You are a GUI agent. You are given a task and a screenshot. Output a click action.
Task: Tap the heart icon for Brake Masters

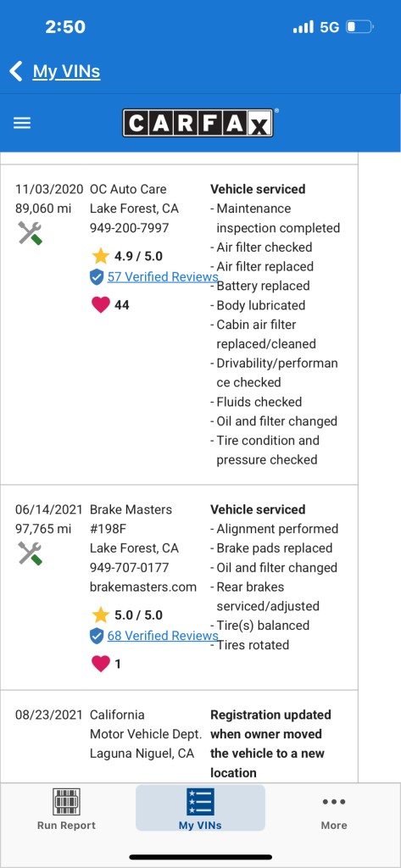click(x=100, y=663)
